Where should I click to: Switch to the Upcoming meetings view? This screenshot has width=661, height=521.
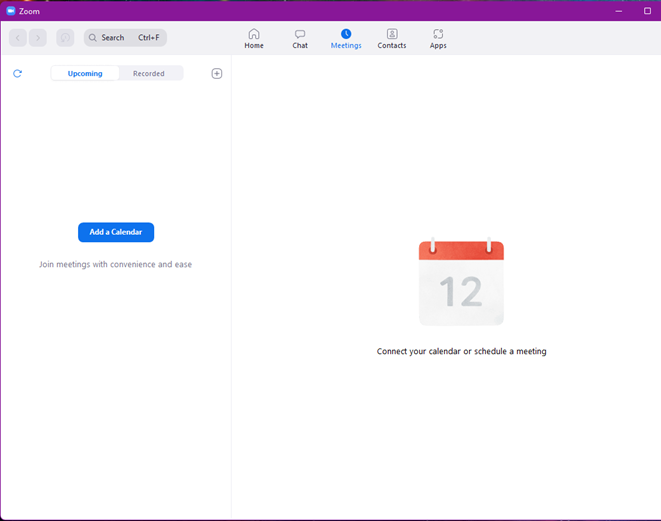(85, 73)
